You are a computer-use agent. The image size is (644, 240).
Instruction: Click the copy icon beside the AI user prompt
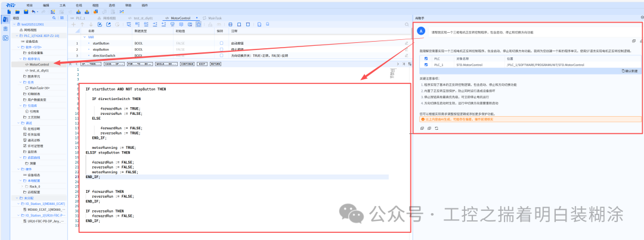point(634,40)
